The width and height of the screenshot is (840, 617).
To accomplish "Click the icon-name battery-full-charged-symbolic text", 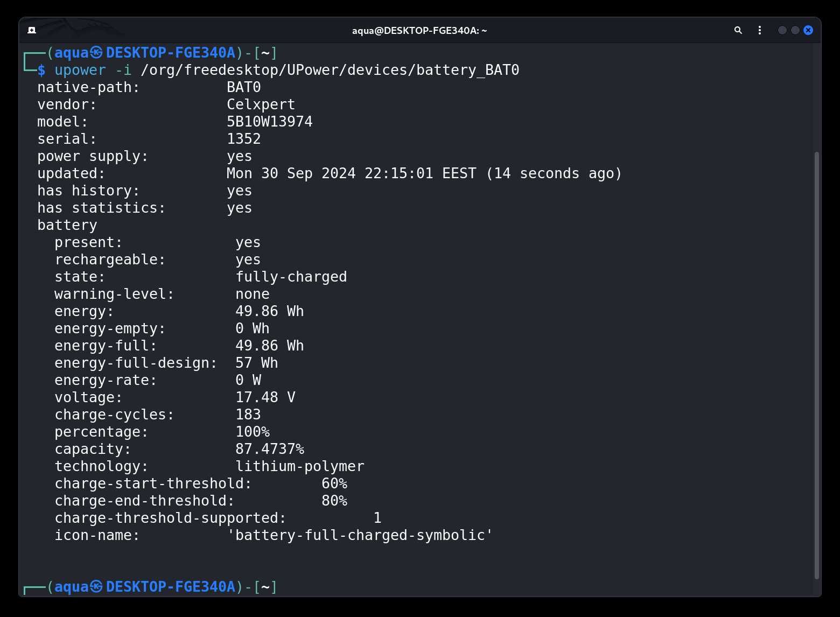I will point(360,535).
